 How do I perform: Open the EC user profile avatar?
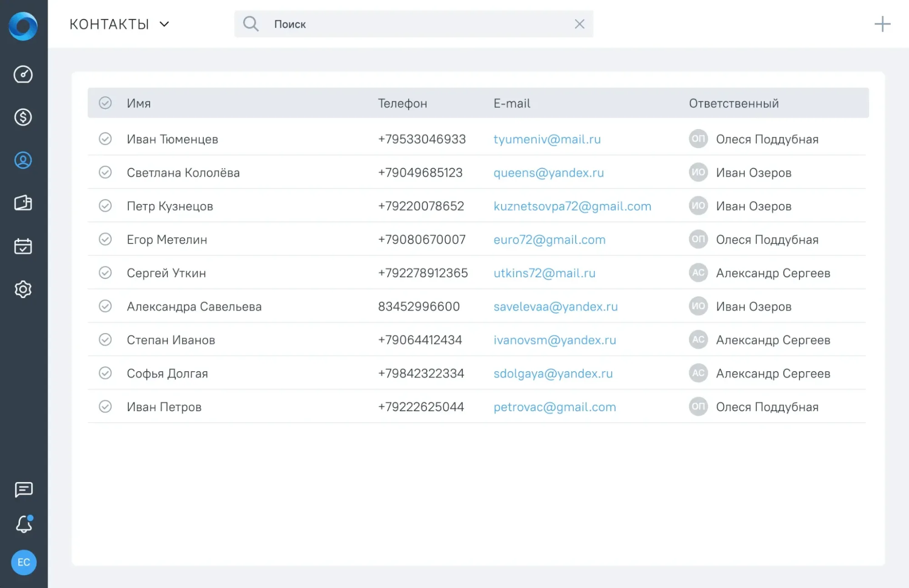(x=24, y=562)
